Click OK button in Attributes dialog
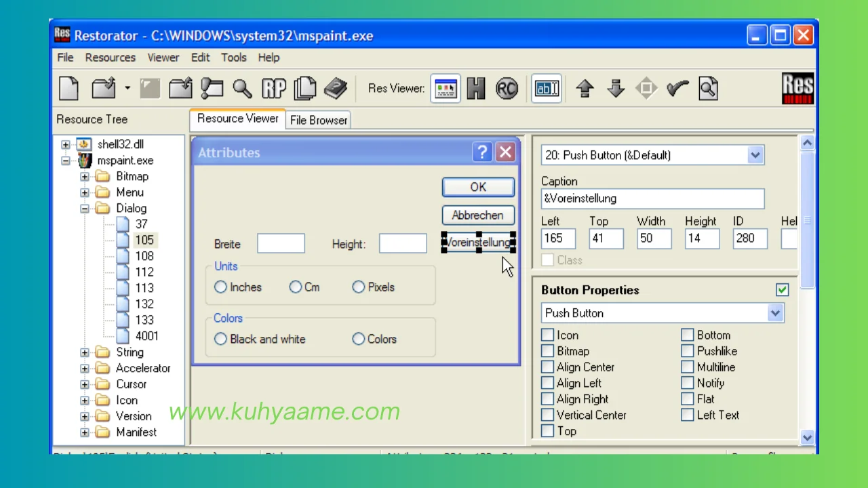The height and width of the screenshot is (488, 868). coord(478,187)
